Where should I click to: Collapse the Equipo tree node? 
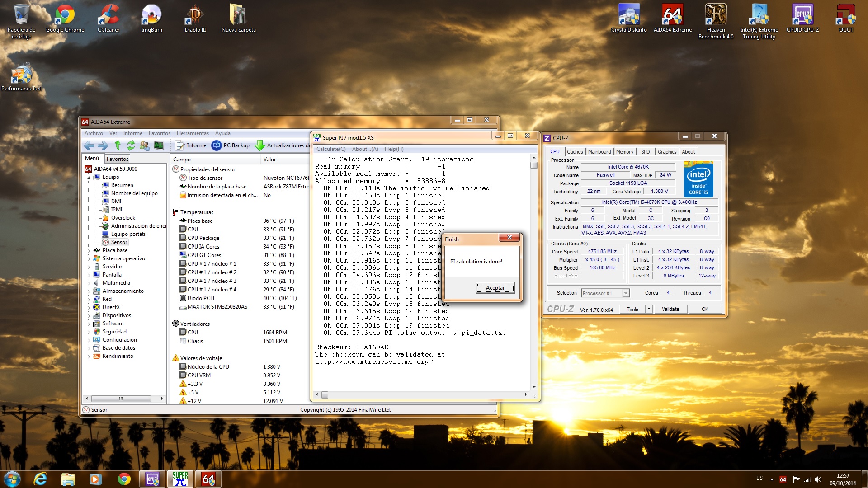(89, 178)
